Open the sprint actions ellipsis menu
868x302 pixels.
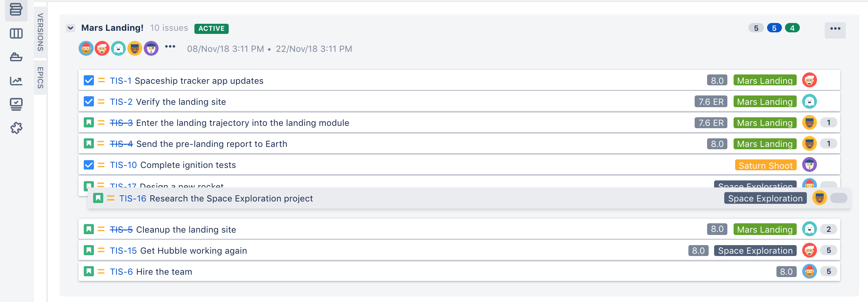point(835,28)
